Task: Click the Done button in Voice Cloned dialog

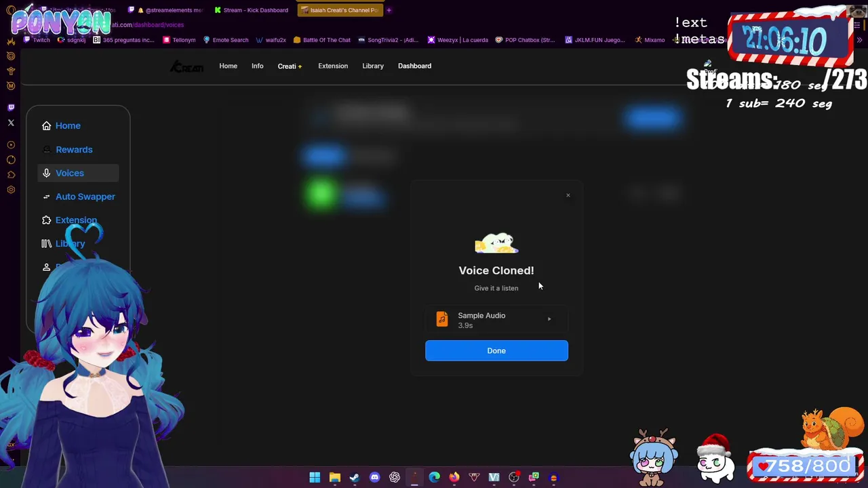Action: [x=496, y=350]
